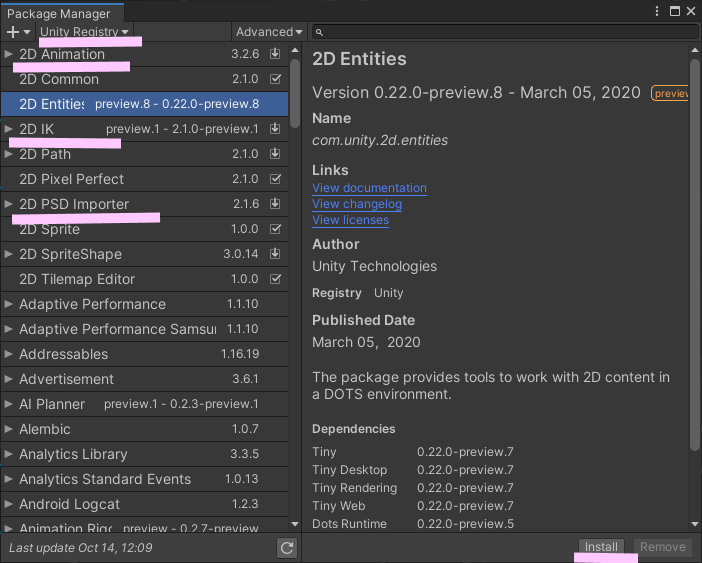
Task: Open the Unity Registry dropdown
Action: [x=84, y=32]
